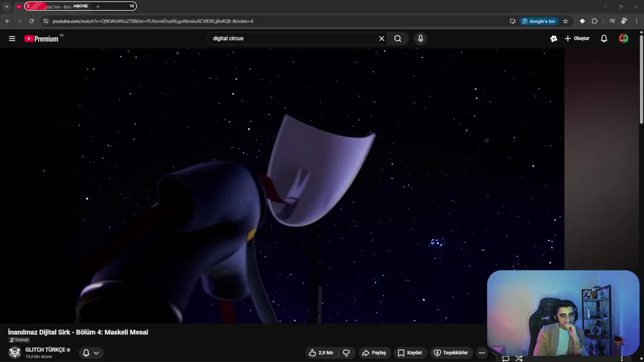The width and height of the screenshot is (644, 362).
Task: Open the GLITCH TÜRKÇE channel avatar
Action: point(15,352)
